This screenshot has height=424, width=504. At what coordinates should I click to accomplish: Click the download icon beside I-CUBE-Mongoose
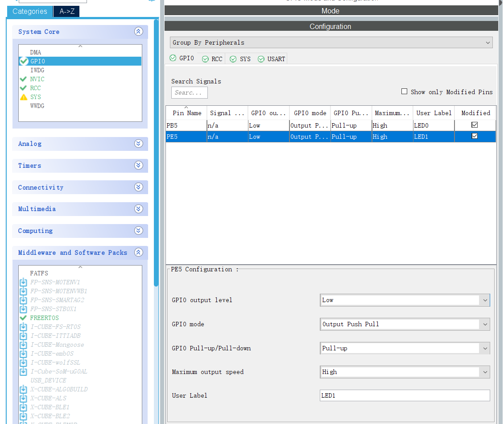23,345
